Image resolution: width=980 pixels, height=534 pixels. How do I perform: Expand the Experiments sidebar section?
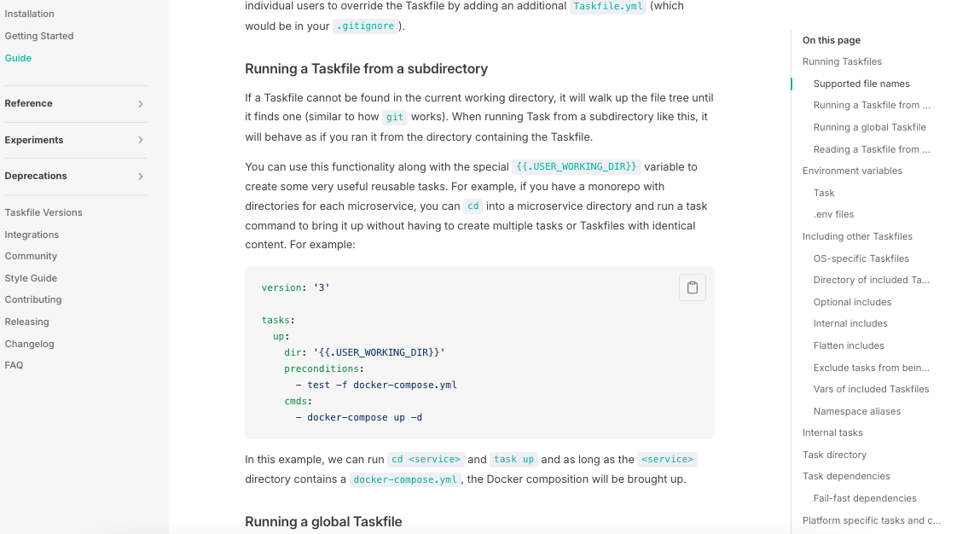click(140, 140)
